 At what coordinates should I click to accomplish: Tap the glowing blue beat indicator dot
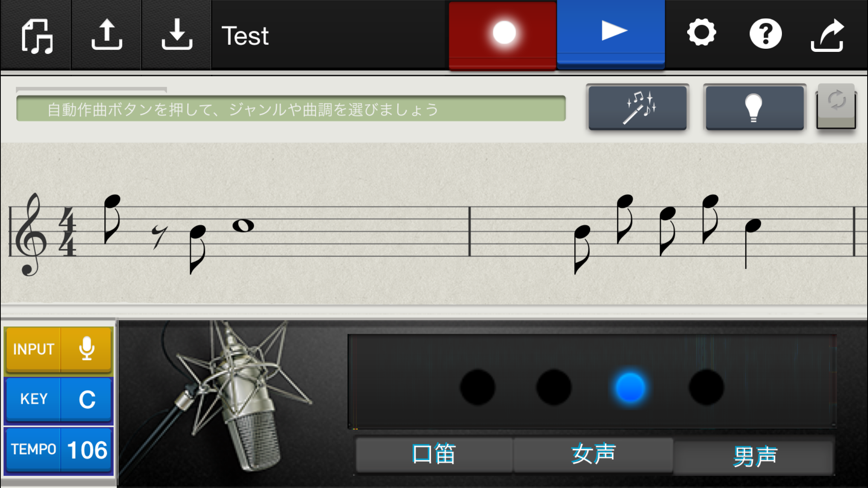click(x=630, y=387)
